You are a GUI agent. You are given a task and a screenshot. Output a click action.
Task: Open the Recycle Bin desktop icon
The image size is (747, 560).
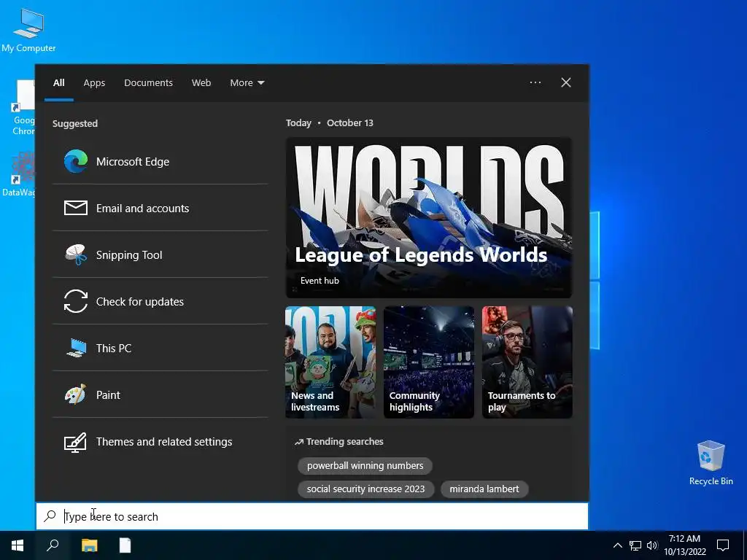pos(711,462)
